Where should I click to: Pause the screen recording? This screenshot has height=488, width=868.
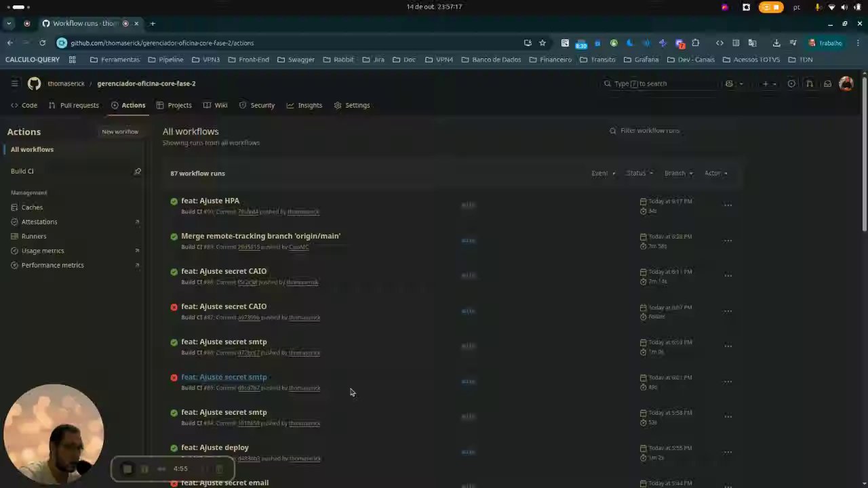144,468
